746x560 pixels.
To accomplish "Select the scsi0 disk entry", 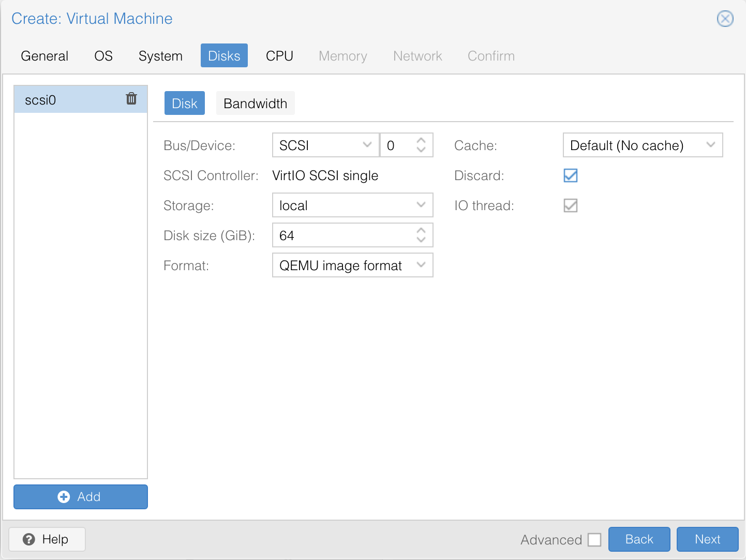I will [x=81, y=99].
